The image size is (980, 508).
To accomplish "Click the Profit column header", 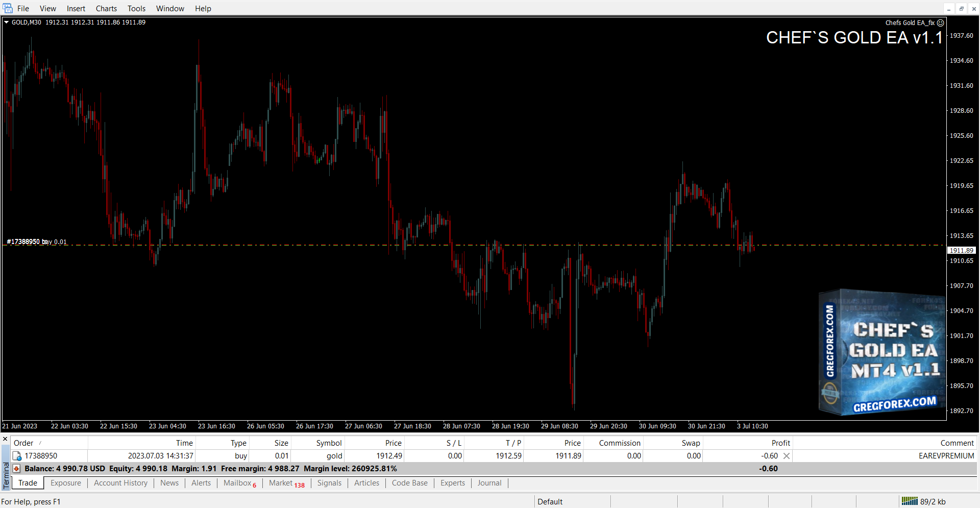I will point(780,443).
